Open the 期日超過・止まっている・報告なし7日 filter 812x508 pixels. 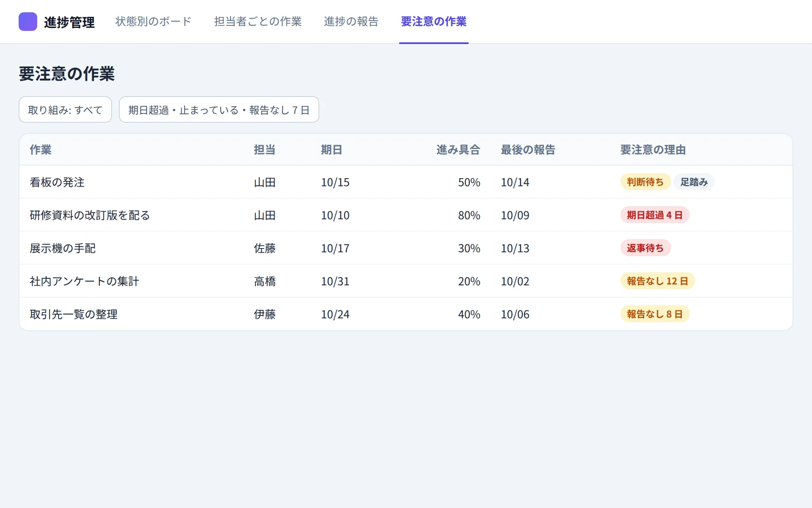(x=219, y=110)
